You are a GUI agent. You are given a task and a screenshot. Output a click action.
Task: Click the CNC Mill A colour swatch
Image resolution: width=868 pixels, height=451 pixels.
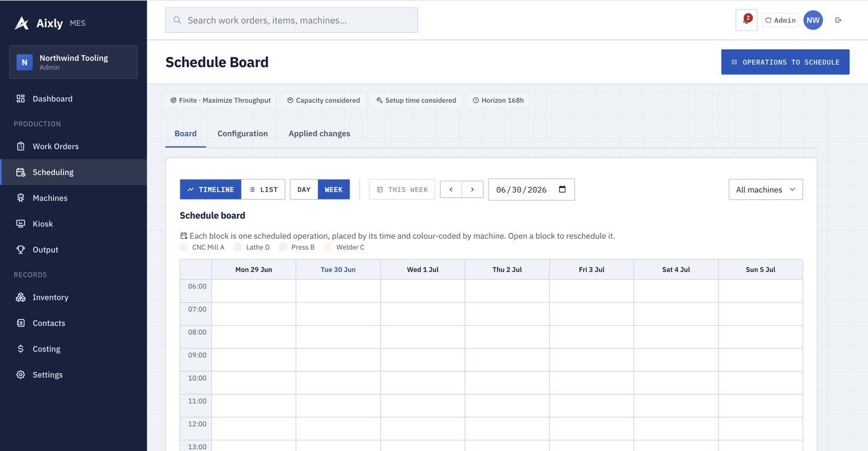point(184,247)
